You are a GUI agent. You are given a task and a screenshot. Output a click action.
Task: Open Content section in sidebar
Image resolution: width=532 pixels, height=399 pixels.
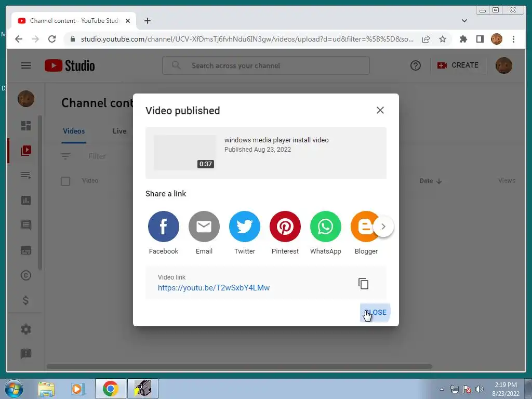26,150
